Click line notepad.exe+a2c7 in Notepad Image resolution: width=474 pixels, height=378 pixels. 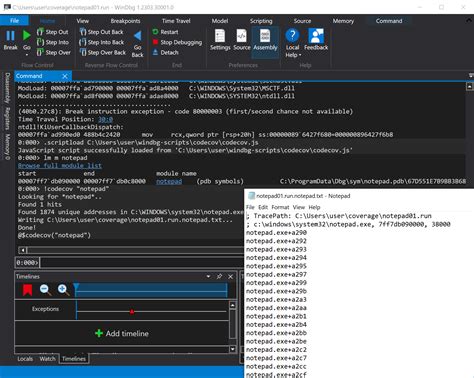(x=276, y=358)
